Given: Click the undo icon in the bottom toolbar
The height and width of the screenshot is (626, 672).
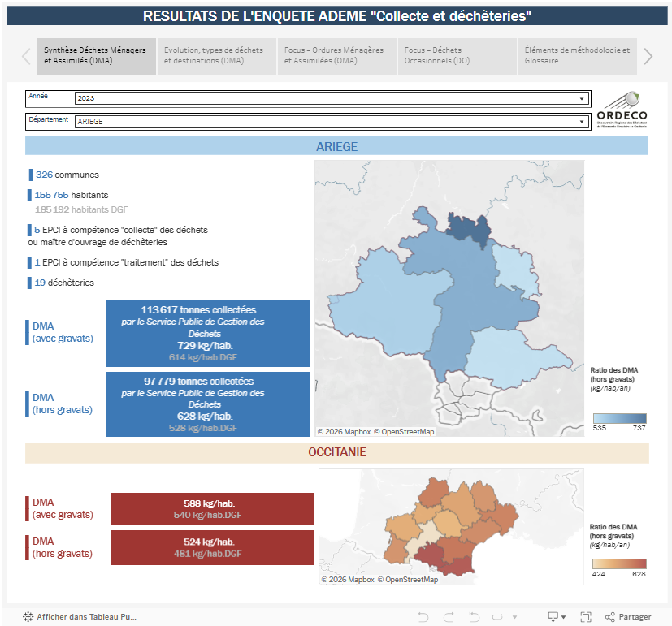Looking at the screenshot, I should [424, 617].
